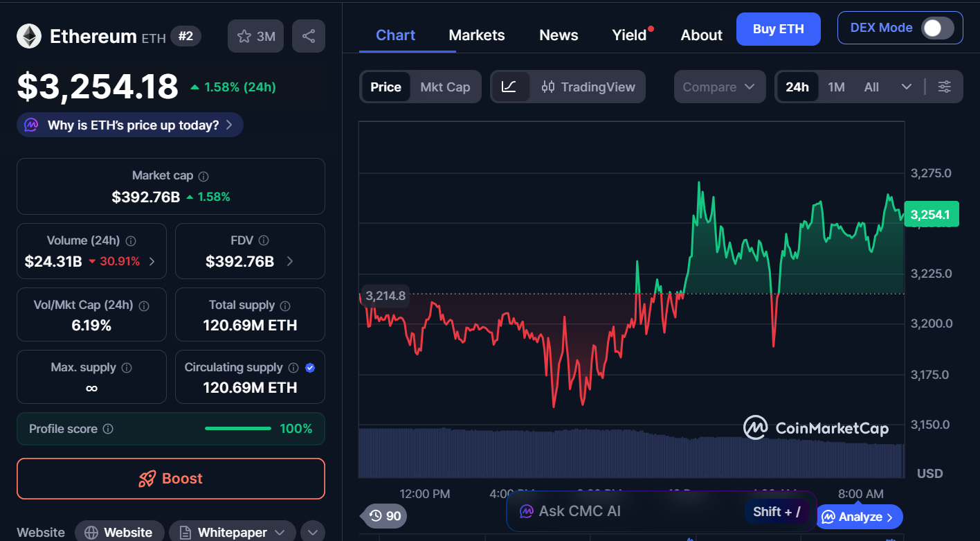This screenshot has width=980, height=541.
Task: Open chart settings sliders icon
Action: tap(944, 87)
